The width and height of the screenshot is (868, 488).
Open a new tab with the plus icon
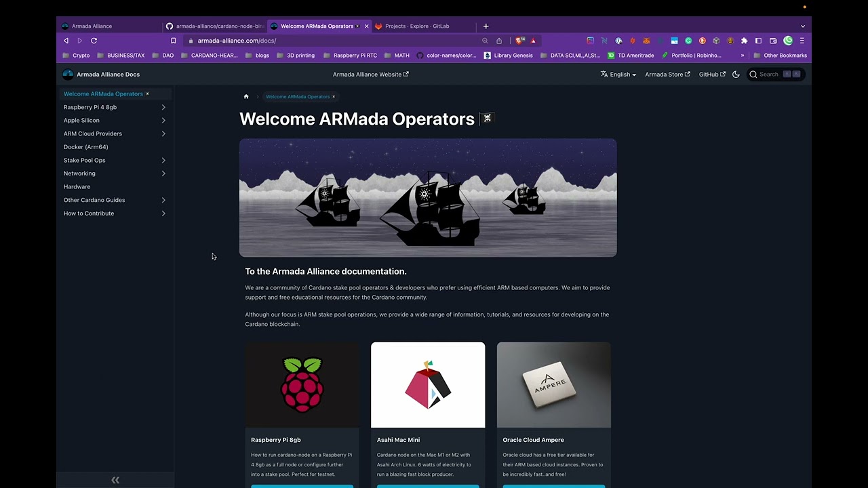point(486,26)
